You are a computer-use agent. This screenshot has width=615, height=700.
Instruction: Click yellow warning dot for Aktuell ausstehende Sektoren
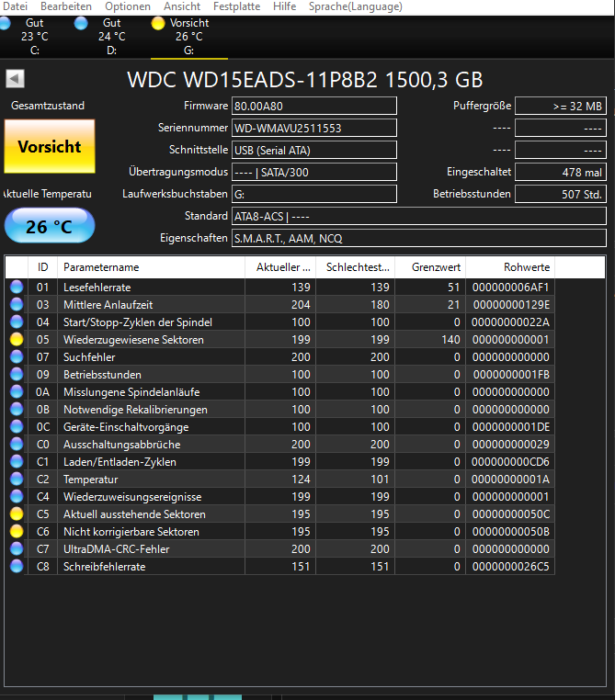pos(17,514)
